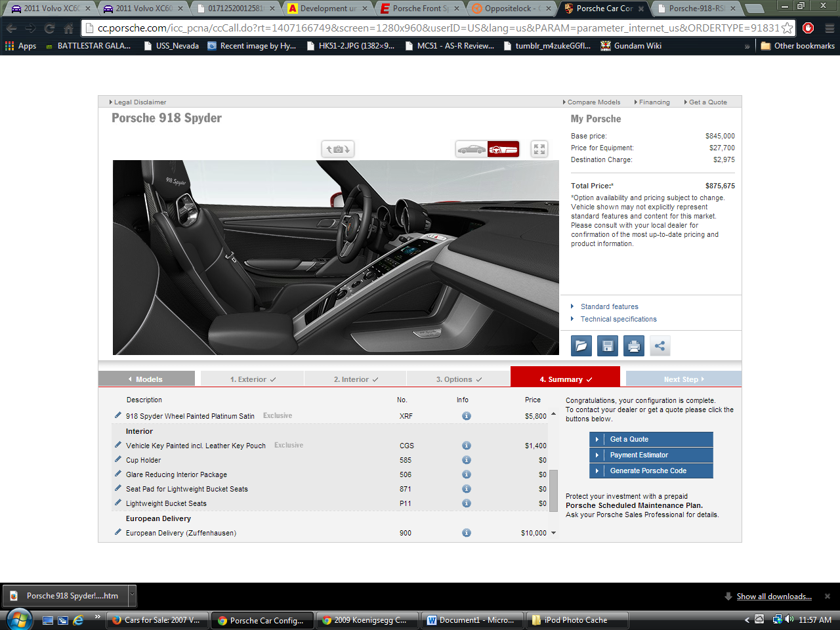Show info for Lightweight Bucket Seats P11
The height and width of the screenshot is (630, 840).
466,503
